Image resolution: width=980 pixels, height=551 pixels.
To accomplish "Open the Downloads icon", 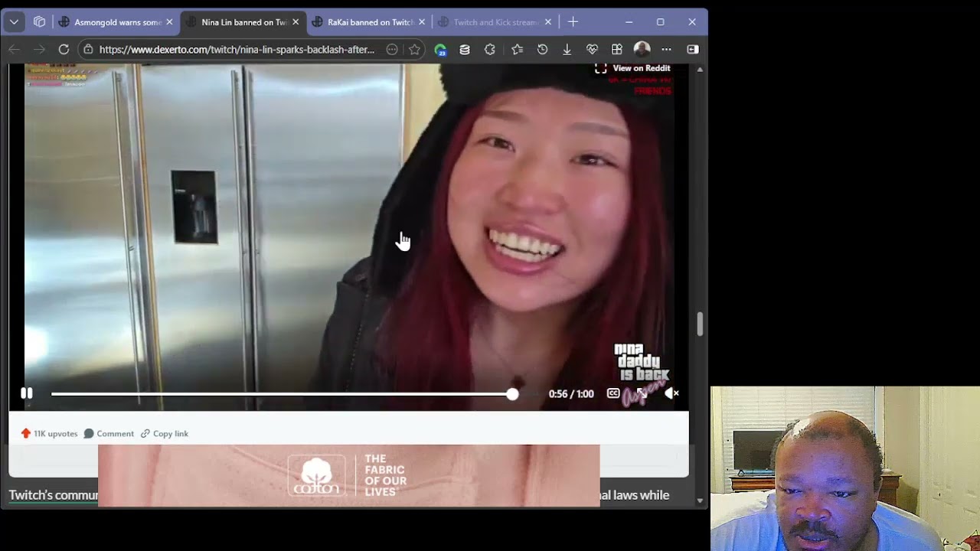I will click(567, 49).
